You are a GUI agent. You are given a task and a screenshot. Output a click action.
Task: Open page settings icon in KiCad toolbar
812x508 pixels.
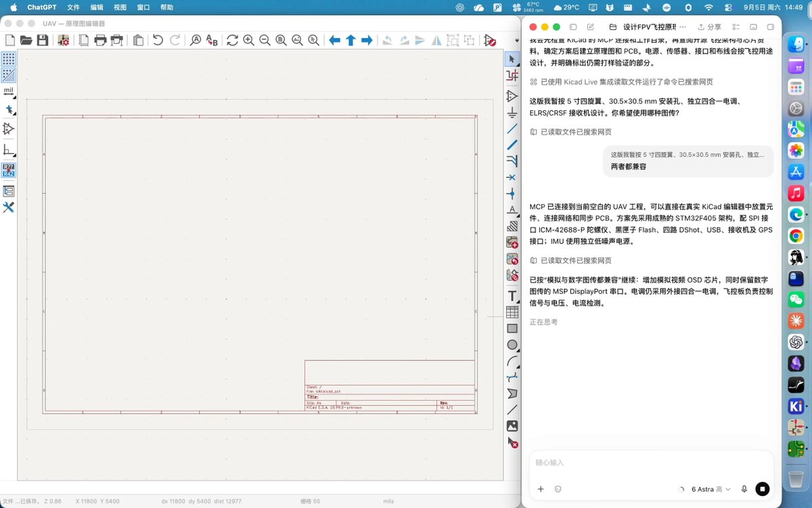[x=84, y=41]
